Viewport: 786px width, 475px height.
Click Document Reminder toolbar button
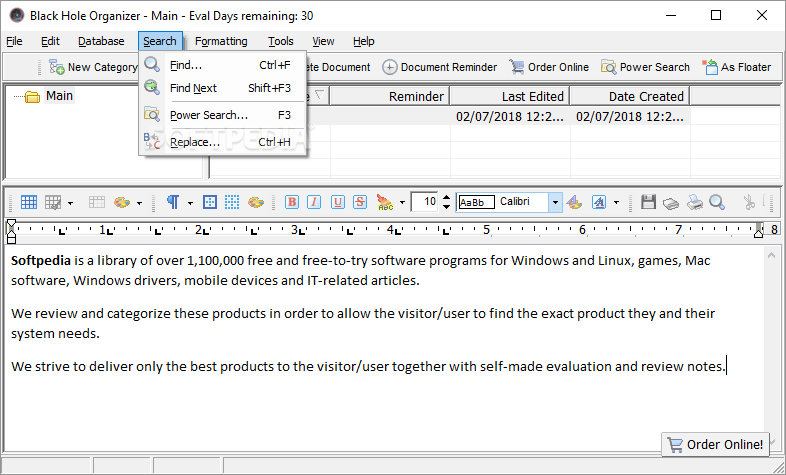tap(440, 67)
